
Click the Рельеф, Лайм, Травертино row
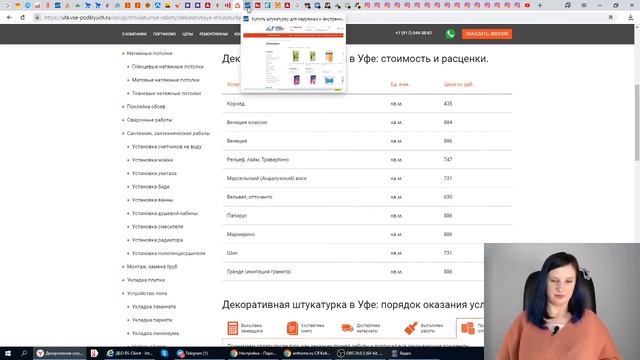tap(367, 160)
